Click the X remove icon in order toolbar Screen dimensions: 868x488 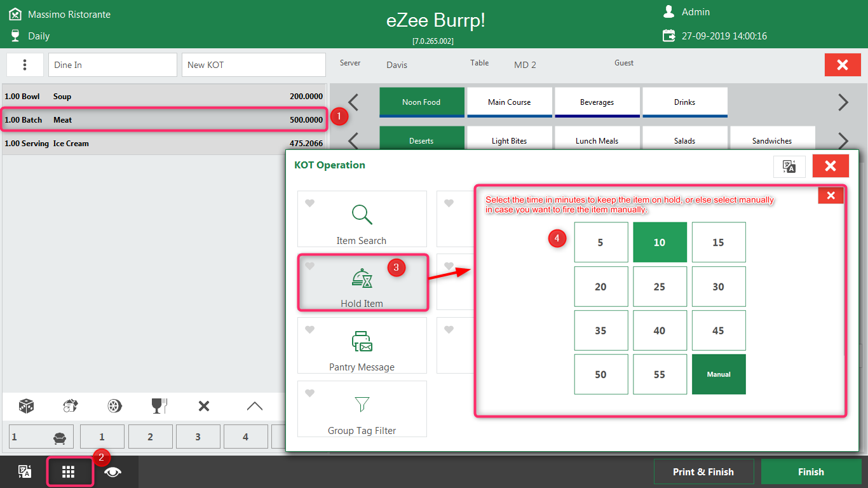pyautogui.click(x=204, y=406)
